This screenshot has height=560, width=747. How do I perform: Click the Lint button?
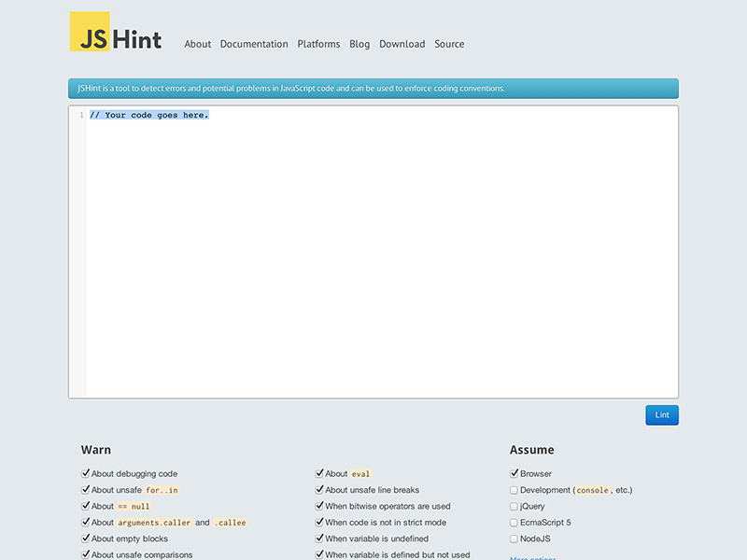[662, 415]
